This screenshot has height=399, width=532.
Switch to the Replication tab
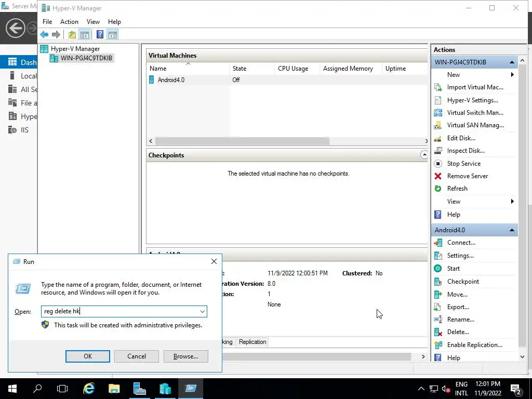(x=252, y=342)
